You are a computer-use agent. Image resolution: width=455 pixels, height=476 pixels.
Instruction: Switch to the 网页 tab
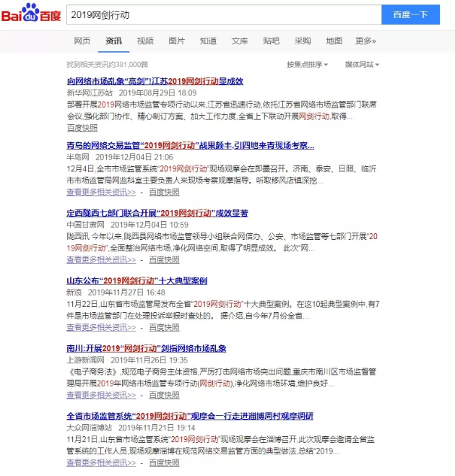click(x=82, y=40)
